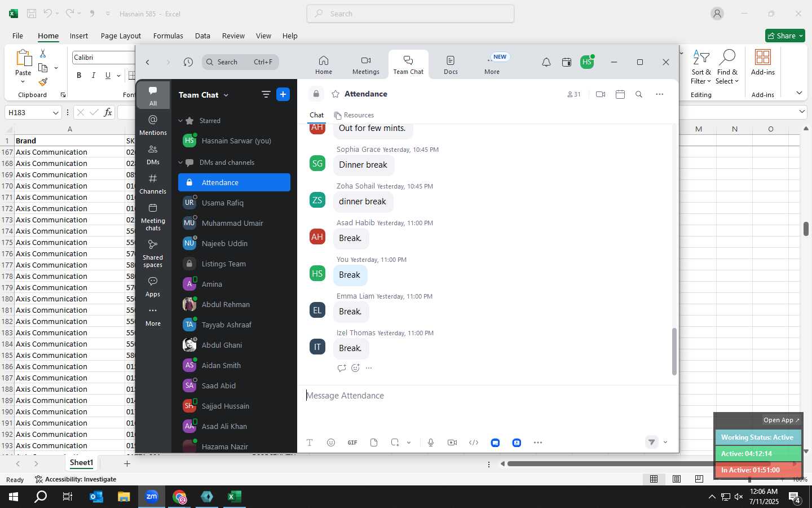Open the GIF picker in composer

point(352,443)
